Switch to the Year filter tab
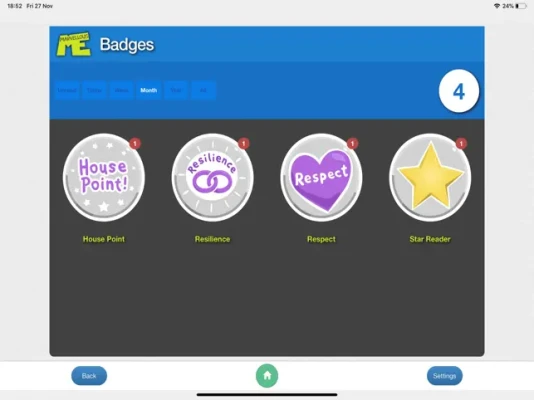The width and height of the screenshot is (534, 400). point(176,90)
